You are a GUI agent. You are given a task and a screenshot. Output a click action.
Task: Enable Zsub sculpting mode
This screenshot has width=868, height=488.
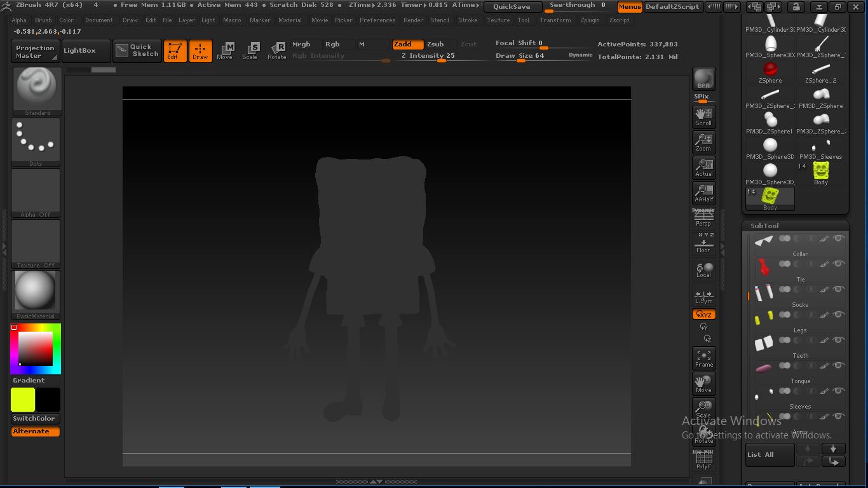[x=440, y=44]
